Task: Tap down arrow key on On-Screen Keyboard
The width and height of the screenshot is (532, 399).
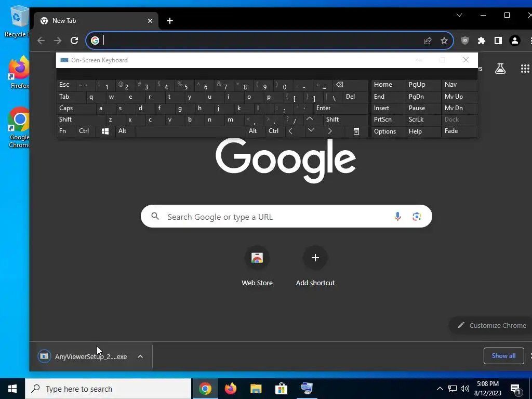Action: (311, 131)
